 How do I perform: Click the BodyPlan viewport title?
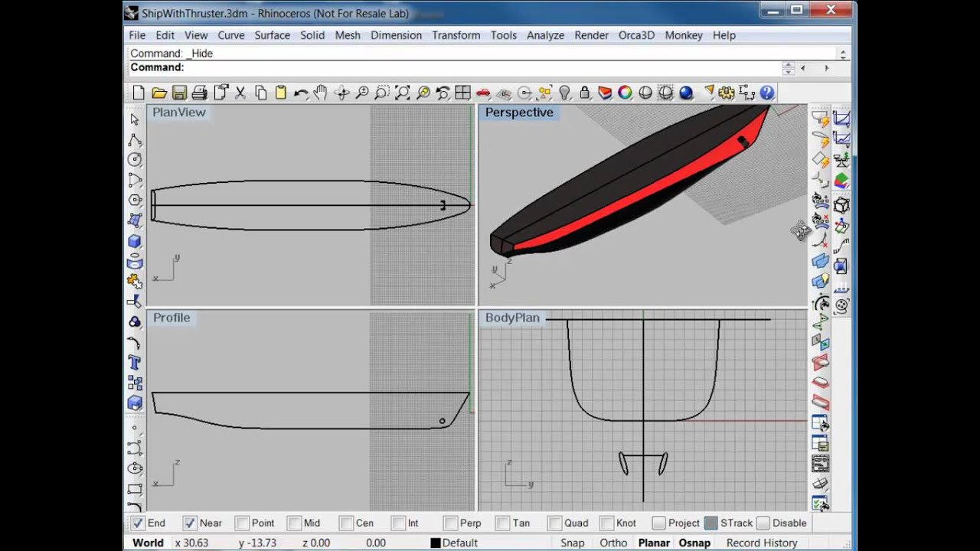[512, 318]
